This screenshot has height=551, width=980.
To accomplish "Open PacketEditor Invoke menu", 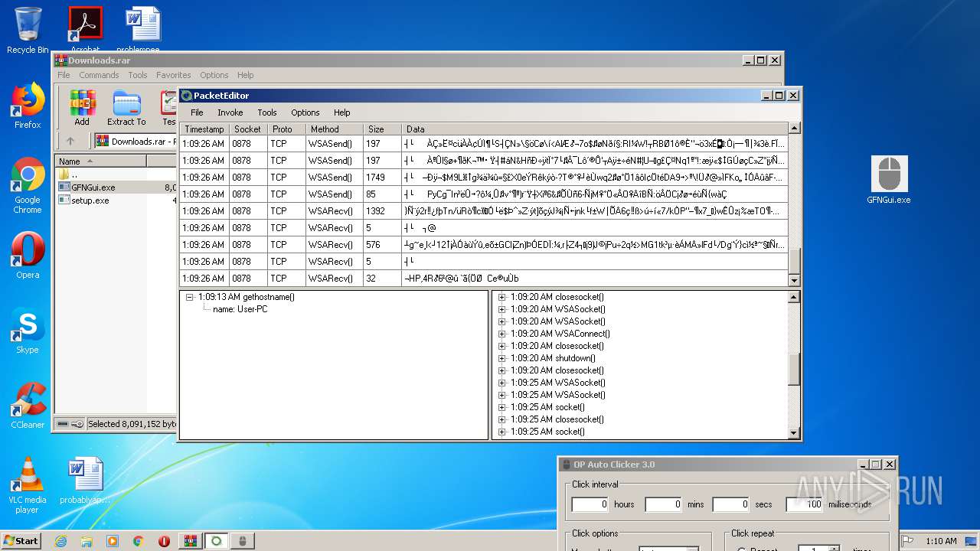I will pyautogui.click(x=230, y=112).
